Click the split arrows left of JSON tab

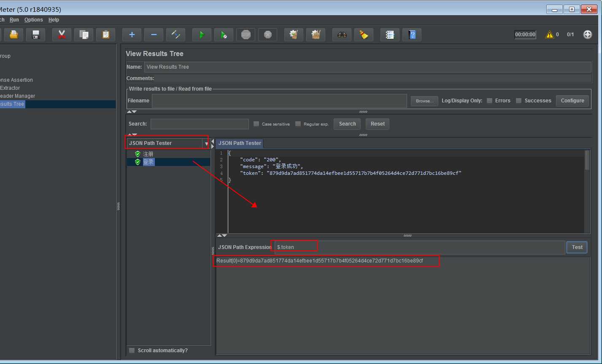pos(213,144)
